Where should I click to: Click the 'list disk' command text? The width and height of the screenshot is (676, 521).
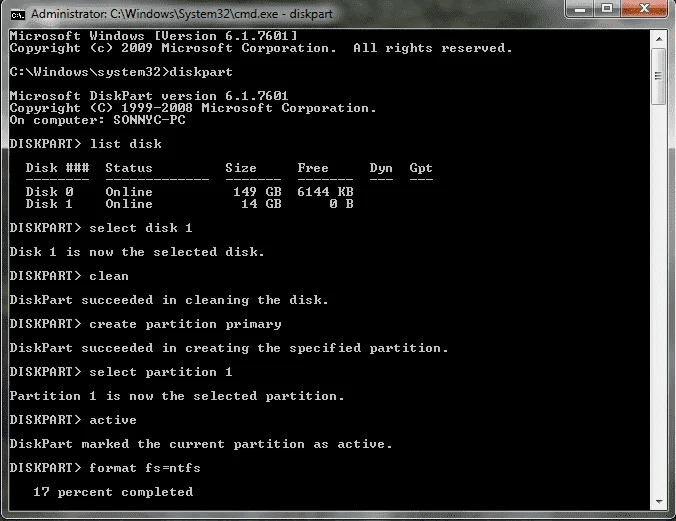[125, 144]
